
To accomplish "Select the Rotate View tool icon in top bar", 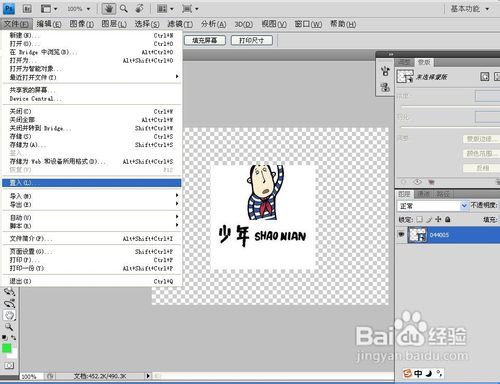I will pyautogui.click(x=140, y=9).
